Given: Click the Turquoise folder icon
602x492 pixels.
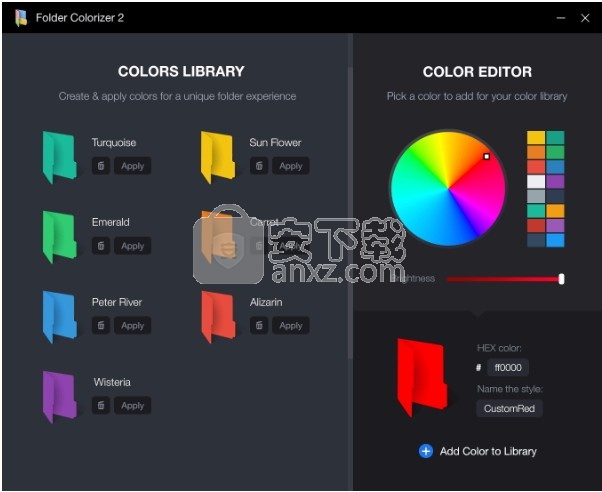Looking at the screenshot, I should (x=59, y=157).
